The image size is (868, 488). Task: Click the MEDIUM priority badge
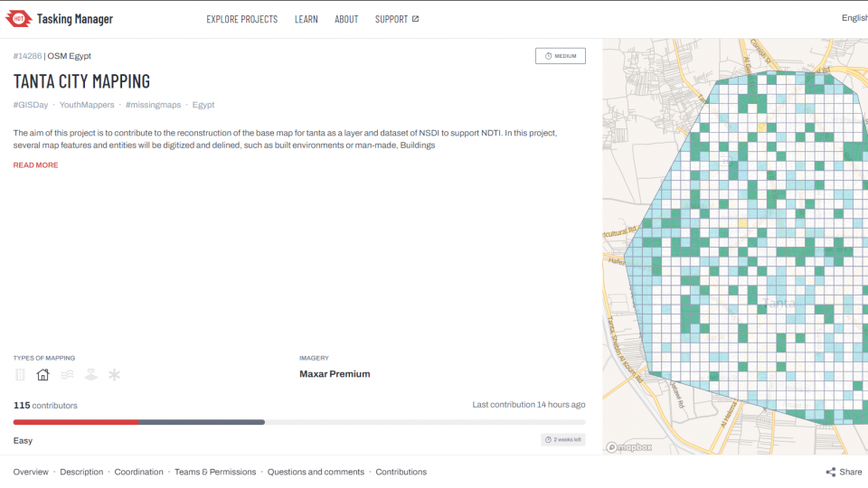click(561, 56)
